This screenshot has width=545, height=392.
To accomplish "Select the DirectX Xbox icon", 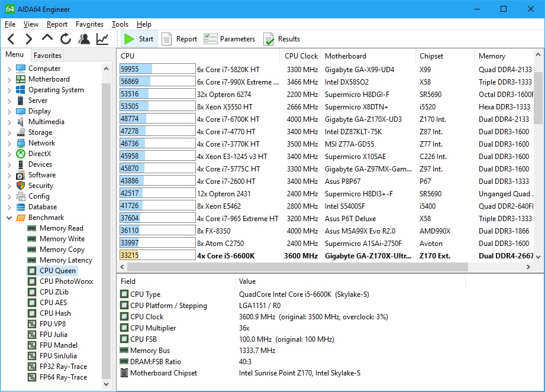I will (21, 154).
